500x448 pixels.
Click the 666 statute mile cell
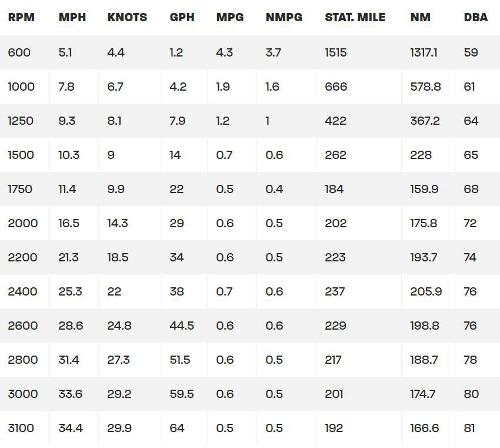point(336,87)
